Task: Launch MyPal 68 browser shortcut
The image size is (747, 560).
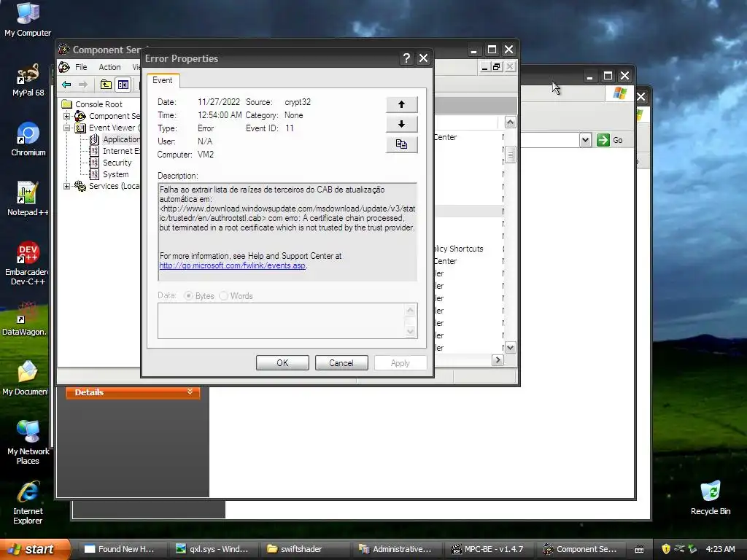Action: 28,80
